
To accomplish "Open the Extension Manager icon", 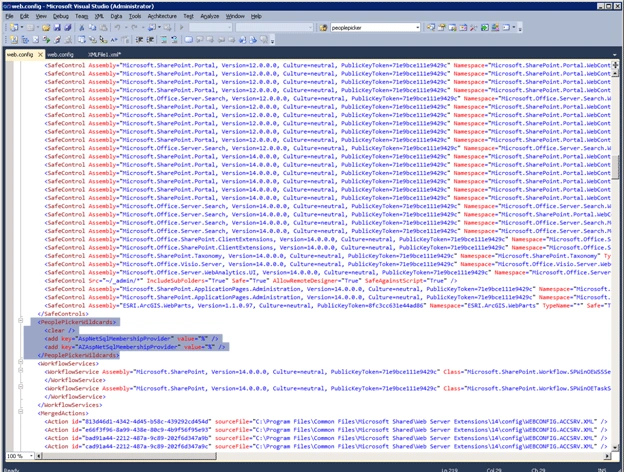I will click(495, 27).
